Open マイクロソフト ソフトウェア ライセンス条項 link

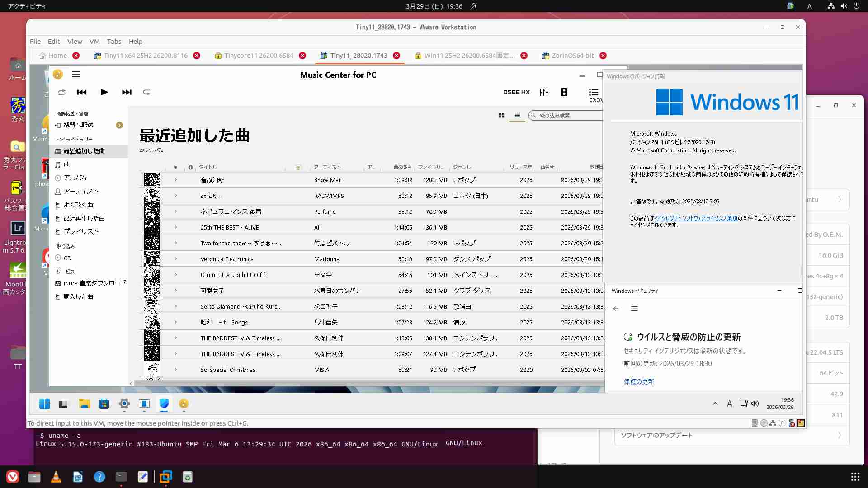point(695,218)
